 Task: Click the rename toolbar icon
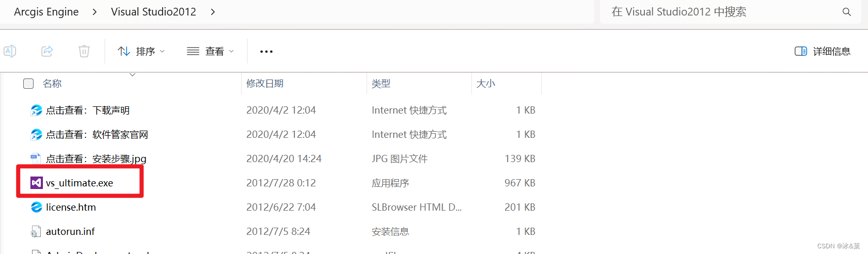pos(10,51)
